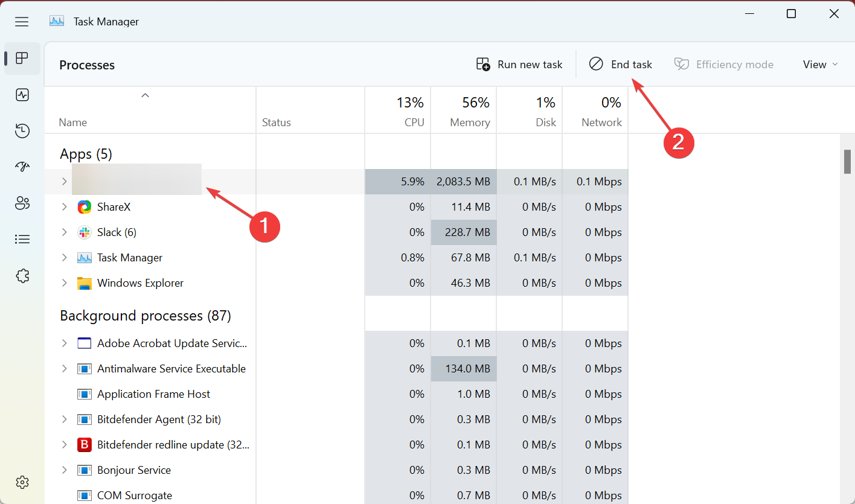Open App history in the sidebar

(x=22, y=131)
